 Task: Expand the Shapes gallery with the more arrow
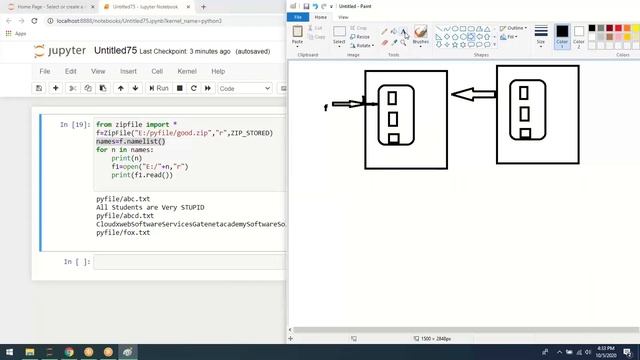(495, 44)
